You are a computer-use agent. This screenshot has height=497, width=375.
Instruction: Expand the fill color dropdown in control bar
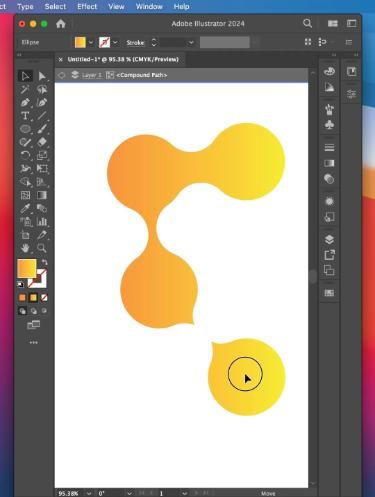click(91, 43)
